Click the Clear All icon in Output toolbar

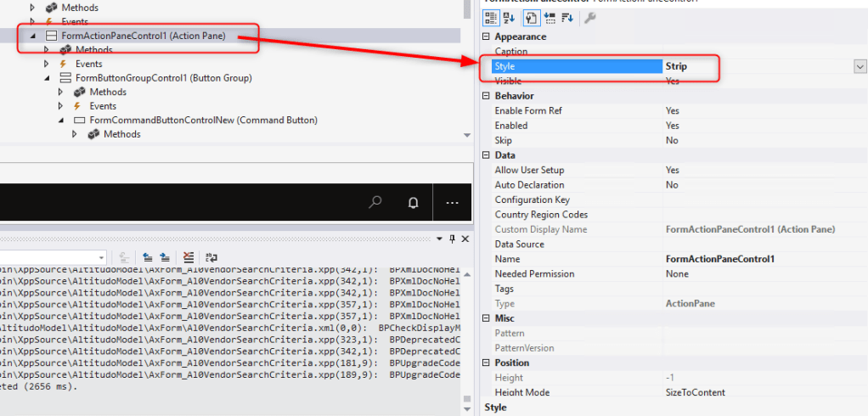coord(189,256)
